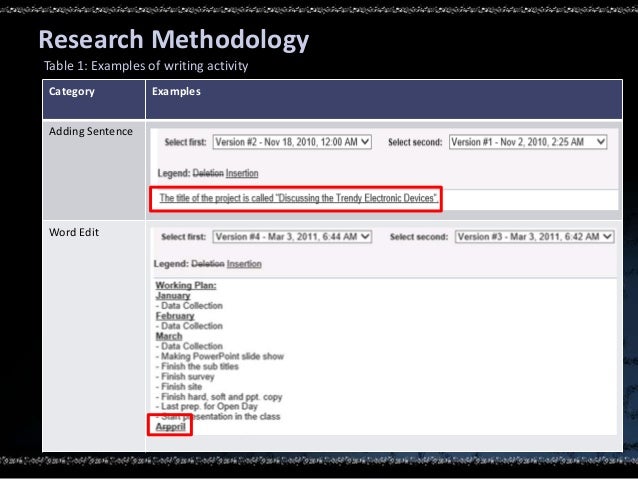The height and width of the screenshot is (479, 638).
Task: Select the Category column header
Action: (x=72, y=92)
